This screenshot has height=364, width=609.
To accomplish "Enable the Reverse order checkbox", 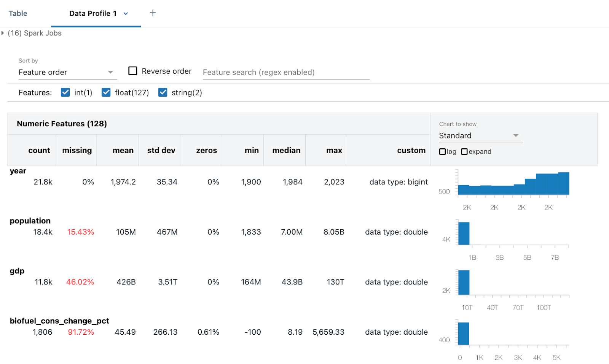I will coord(132,70).
